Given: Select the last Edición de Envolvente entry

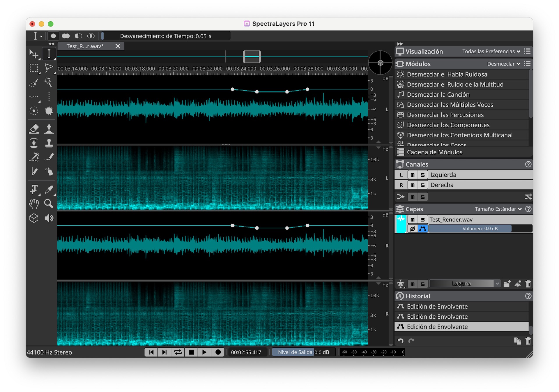Looking at the screenshot, I should click(x=437, y=327).
